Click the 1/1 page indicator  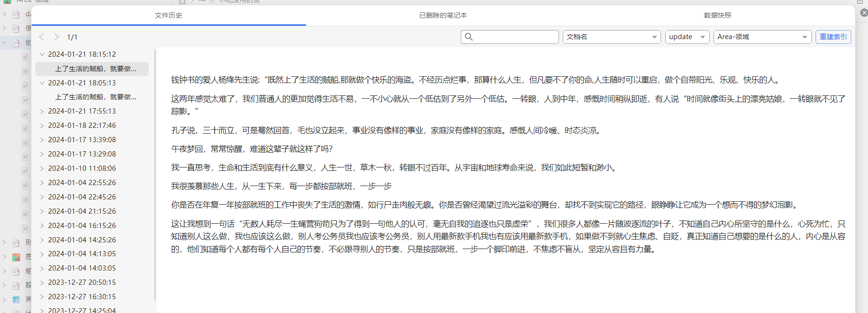72,37
